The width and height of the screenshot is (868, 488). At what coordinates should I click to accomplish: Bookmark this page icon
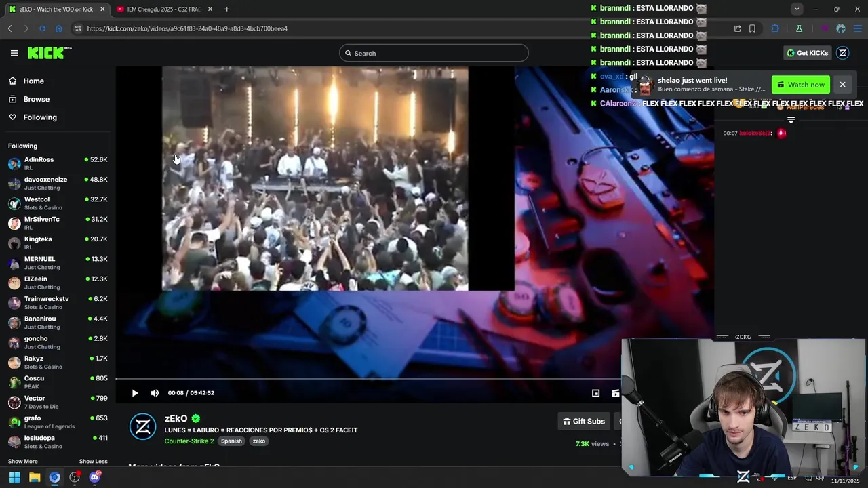(752, 28)
